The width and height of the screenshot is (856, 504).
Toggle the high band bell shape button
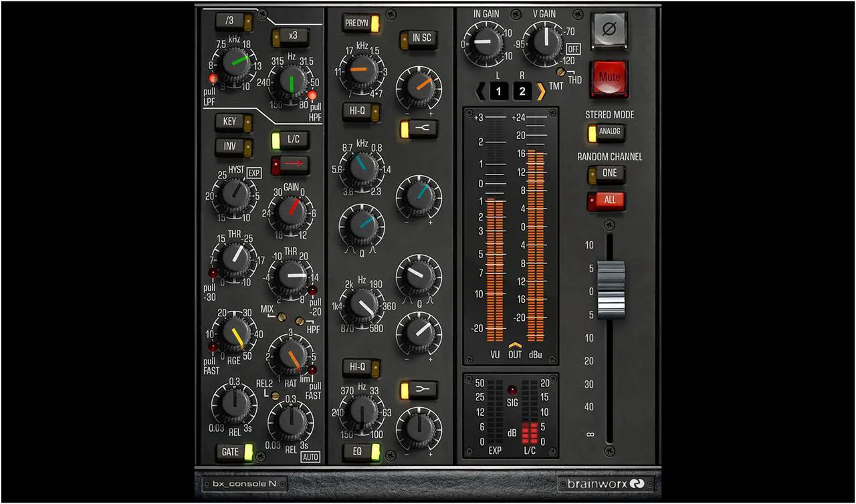pyautogui.click(x=419, y=128)
